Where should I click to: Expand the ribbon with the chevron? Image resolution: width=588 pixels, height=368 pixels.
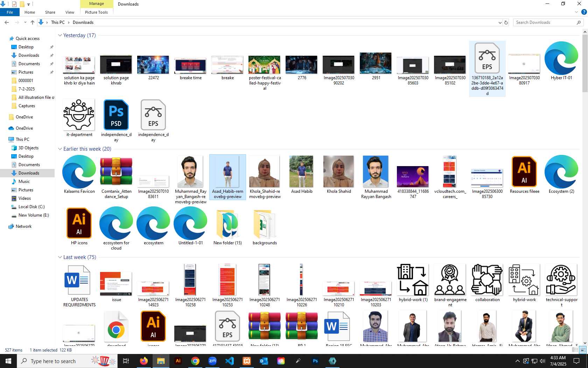576,12
